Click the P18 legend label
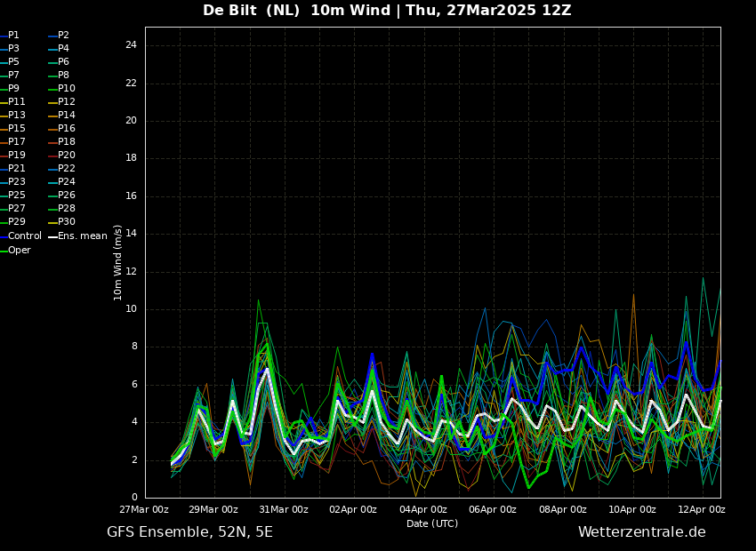756x551 pixels. pyautogui.click(x=66, y=142)
